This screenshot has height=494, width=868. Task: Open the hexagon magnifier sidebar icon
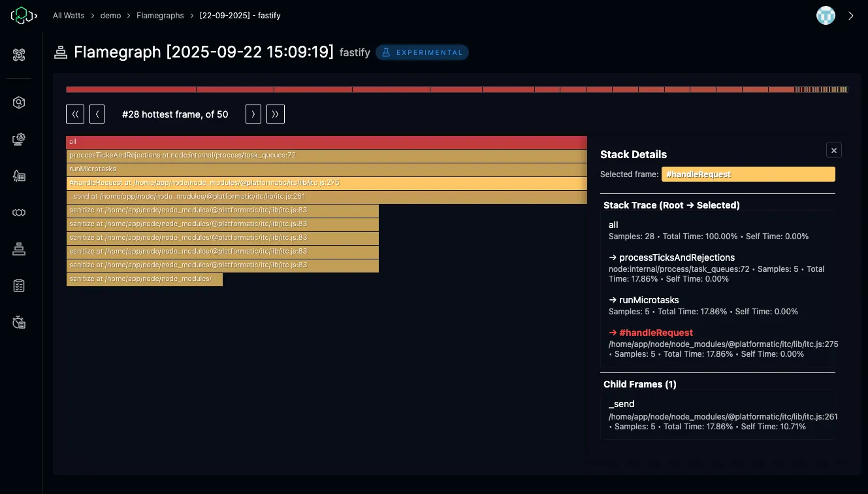click(x=19, y=103)
